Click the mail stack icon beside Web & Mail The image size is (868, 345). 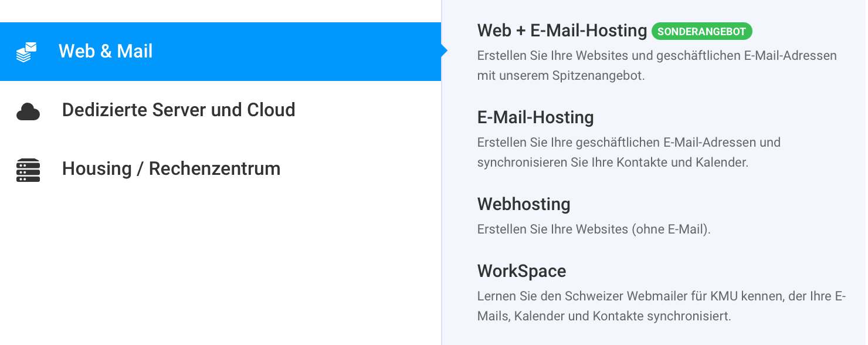click(x=26, y=52)
